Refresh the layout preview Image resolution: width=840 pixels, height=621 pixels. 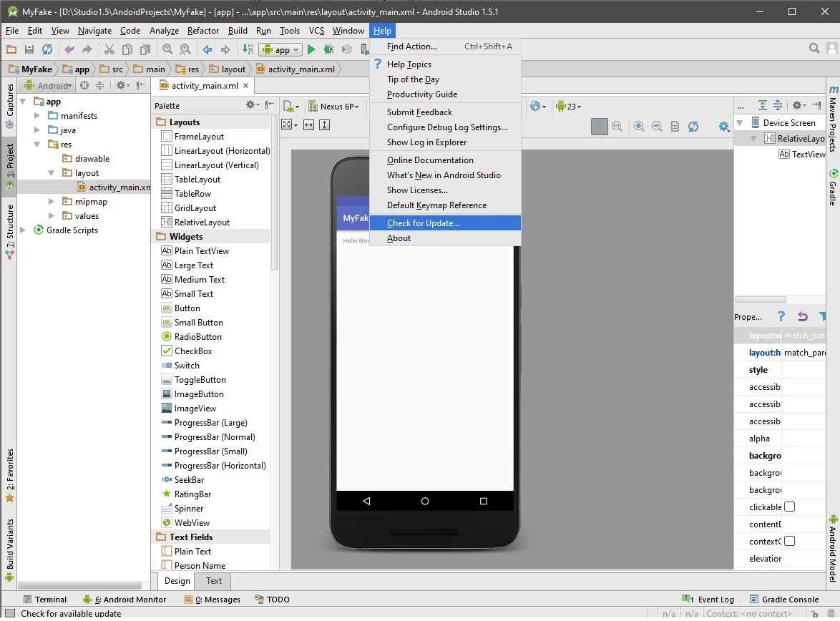click(x=693, y=127)
